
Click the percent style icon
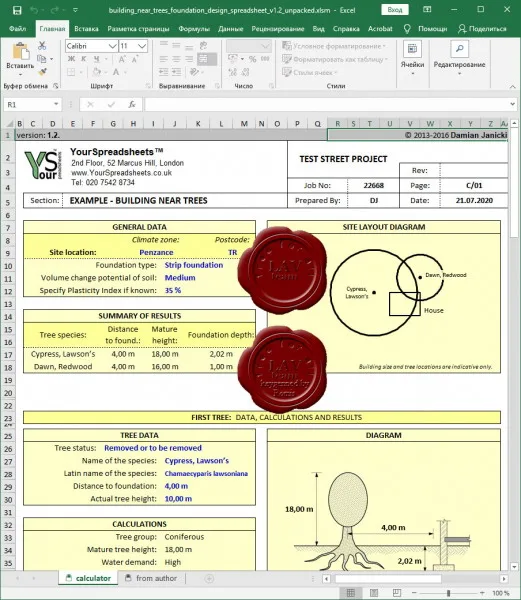tap(252, 59)
